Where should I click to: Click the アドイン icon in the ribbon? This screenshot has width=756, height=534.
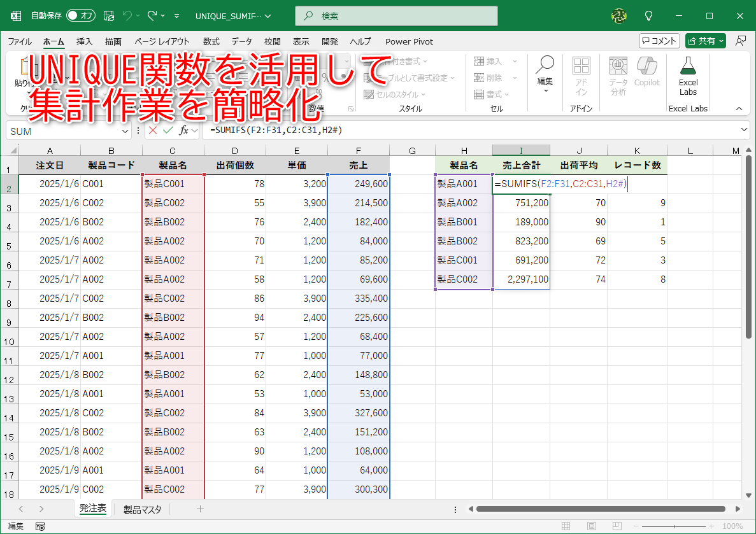coord(581,76)
